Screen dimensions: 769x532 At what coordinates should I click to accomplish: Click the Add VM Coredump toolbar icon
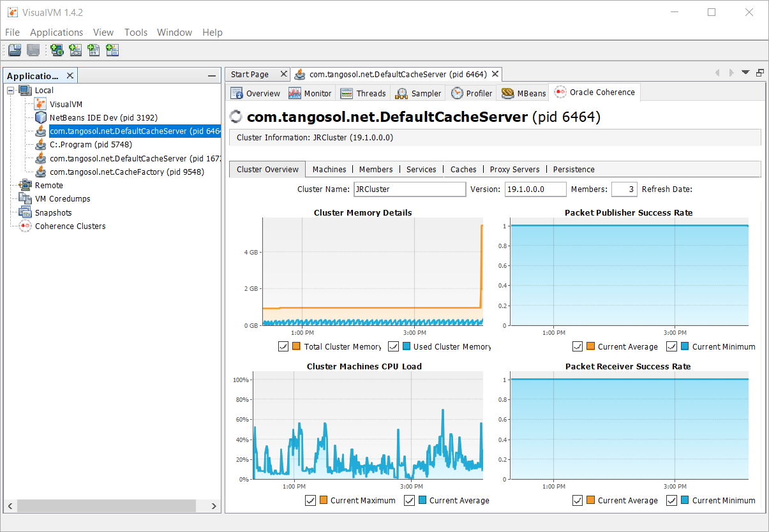click(94, 50)
